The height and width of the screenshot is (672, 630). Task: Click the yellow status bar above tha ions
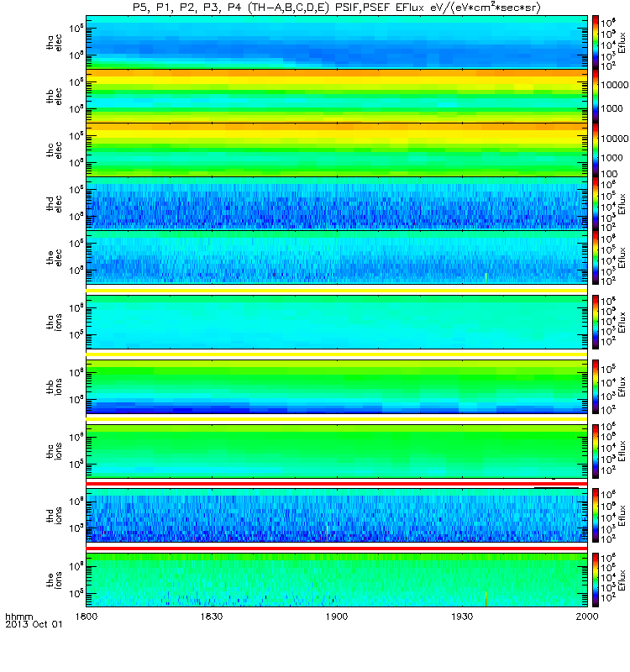pos(337,291)
